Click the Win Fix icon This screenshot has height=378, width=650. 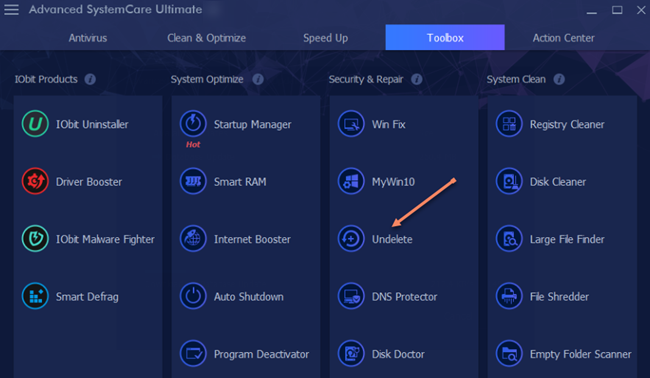(x=351, y=124)
